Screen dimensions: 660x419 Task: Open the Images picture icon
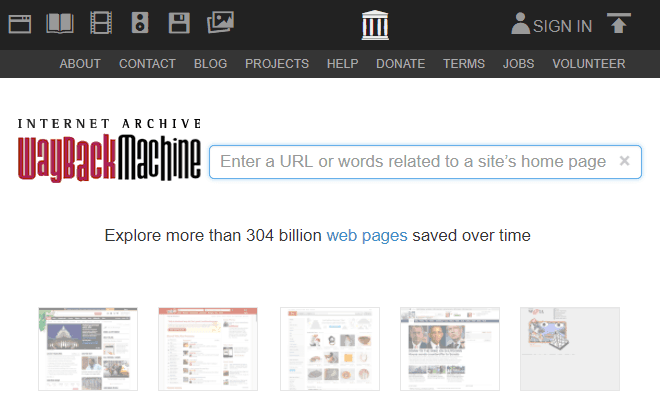tap(220, 22)
